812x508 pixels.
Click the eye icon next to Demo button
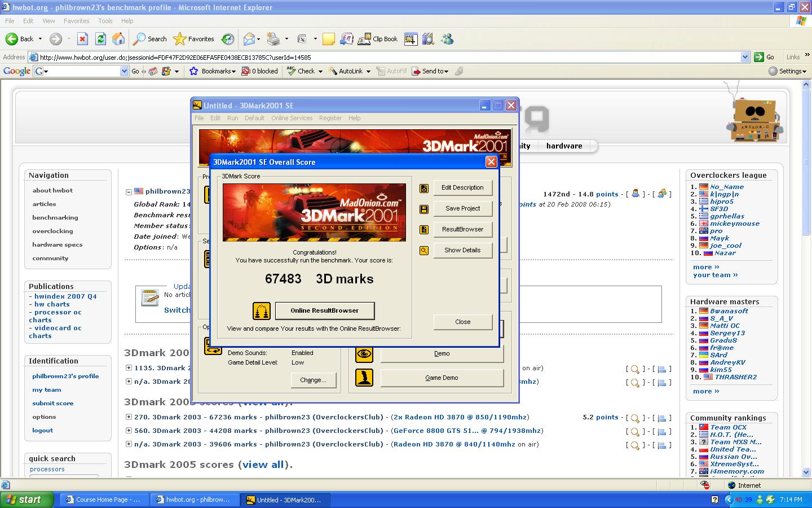coord(364,354)
